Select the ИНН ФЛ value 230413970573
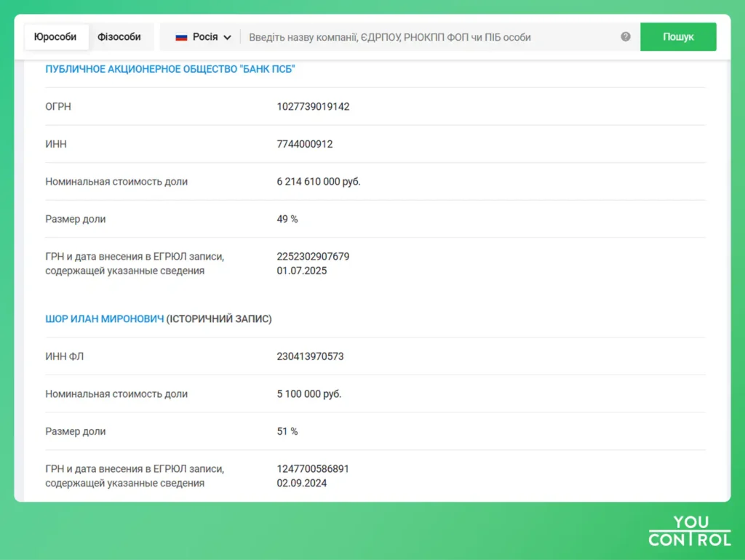Image resolution: width=745 pixels, height=560 pixels. point(310,356)
